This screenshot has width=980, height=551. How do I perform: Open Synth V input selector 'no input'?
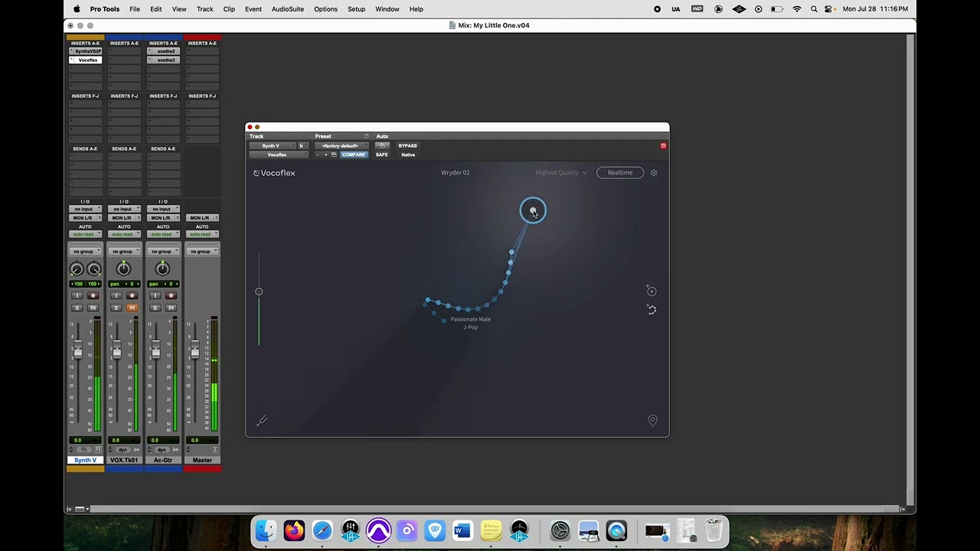pyautogui.click(x=85, y=209)
